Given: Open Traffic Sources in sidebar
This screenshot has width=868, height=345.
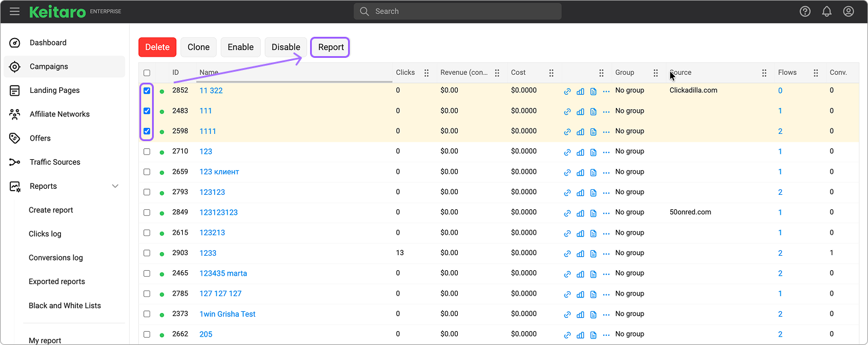Looking at the screenshot, I should pos(54,162).
